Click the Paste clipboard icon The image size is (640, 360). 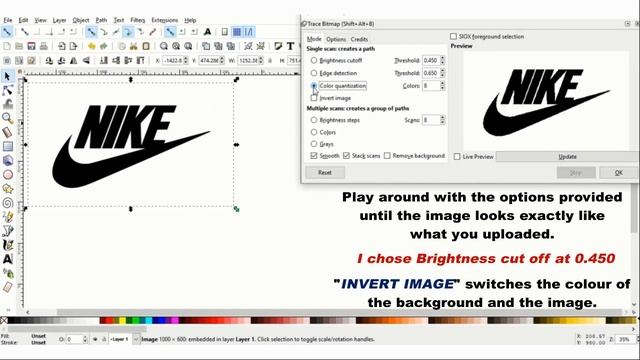click(146, 46)
